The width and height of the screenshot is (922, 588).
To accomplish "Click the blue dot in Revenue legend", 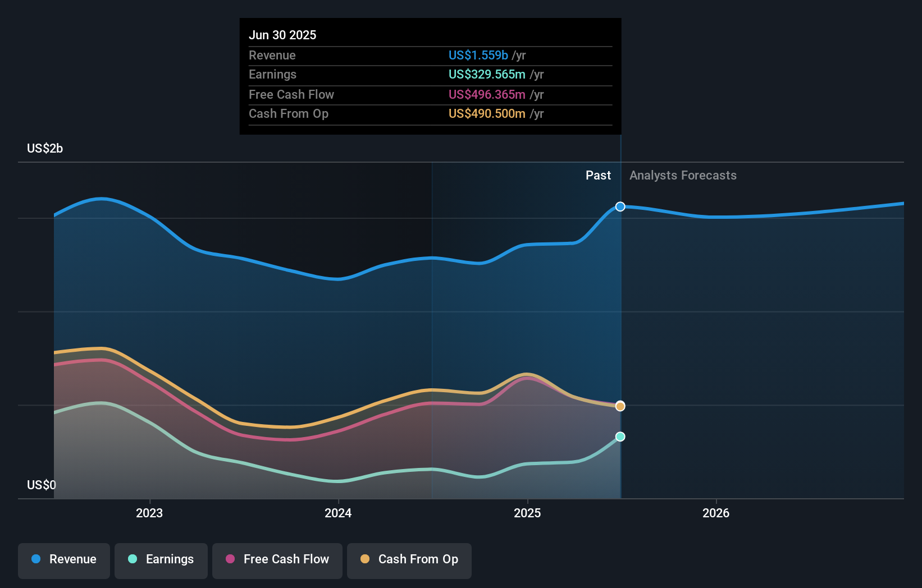I will (x=36, y=559).
